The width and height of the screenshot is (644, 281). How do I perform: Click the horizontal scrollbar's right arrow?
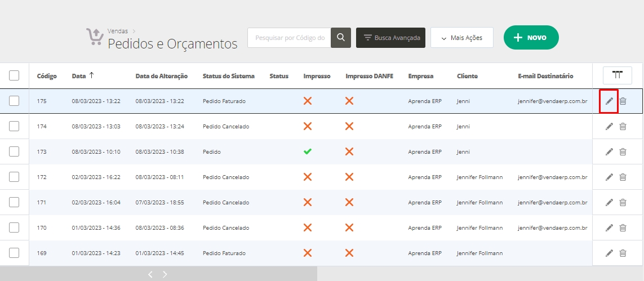[x=165, y=274]
